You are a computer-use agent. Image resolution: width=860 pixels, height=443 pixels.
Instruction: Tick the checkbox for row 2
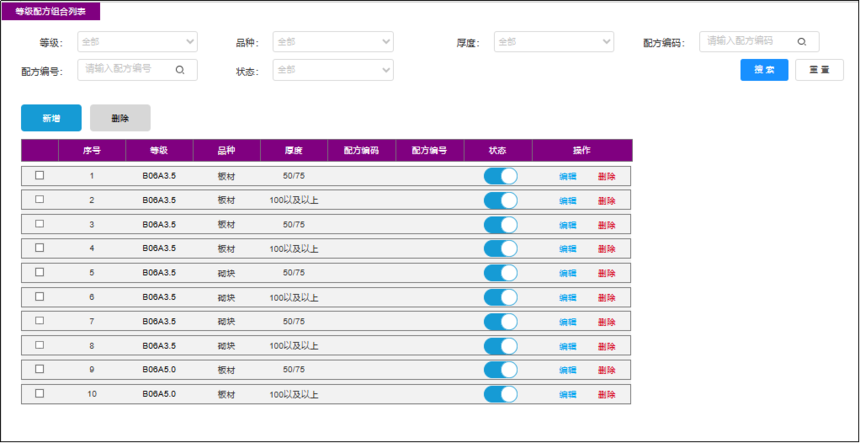pyautogui.click(x=39, y=200)
